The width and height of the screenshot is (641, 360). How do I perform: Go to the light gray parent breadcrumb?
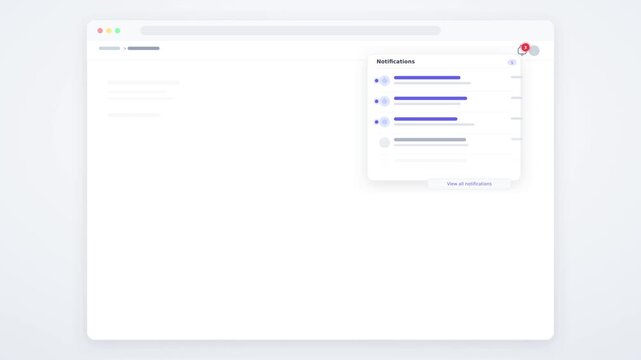click(x=110, y=48)
